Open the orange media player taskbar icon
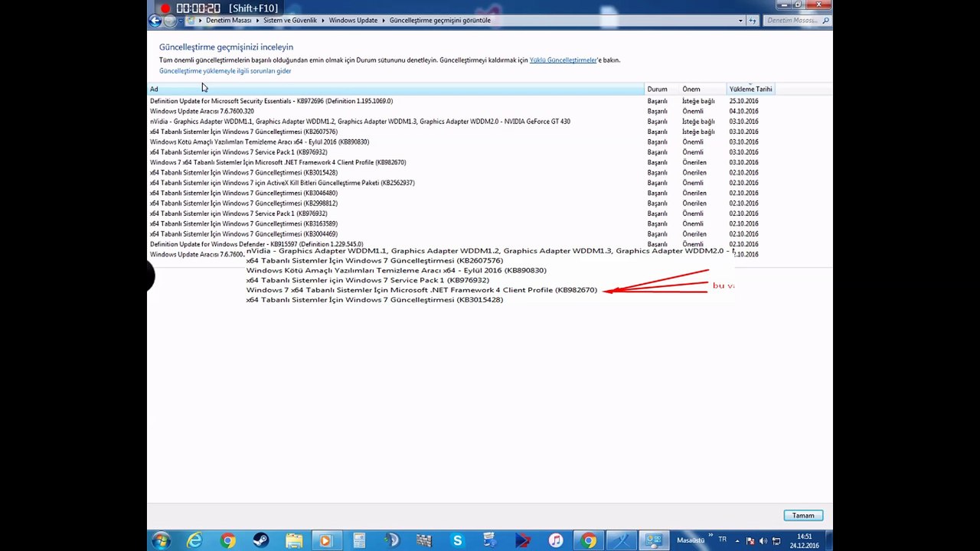The width and height of the screenshot is (980, 551). pyautogui.click(x=326, y=540)
